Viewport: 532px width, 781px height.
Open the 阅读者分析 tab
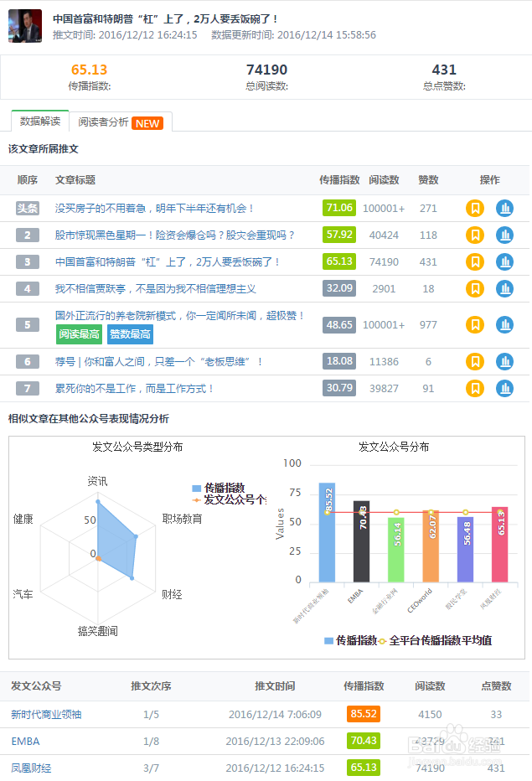tap(121, 122)
